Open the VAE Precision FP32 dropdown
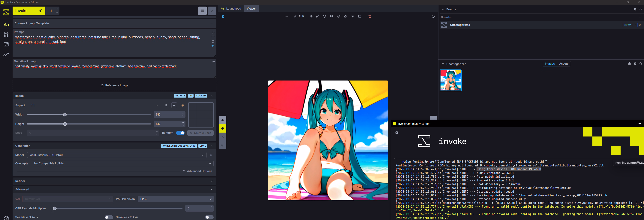Image resolution: width=644 pixels, height=220 pixels. (176, 199)
